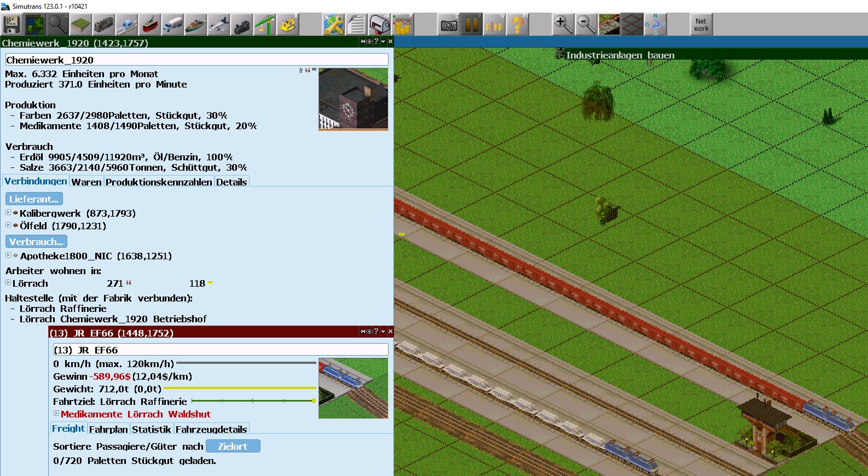Viewport: 868px width, 476px height.
Task: Select the yellow bulldozer removal tool
Action: click(288, 25)
